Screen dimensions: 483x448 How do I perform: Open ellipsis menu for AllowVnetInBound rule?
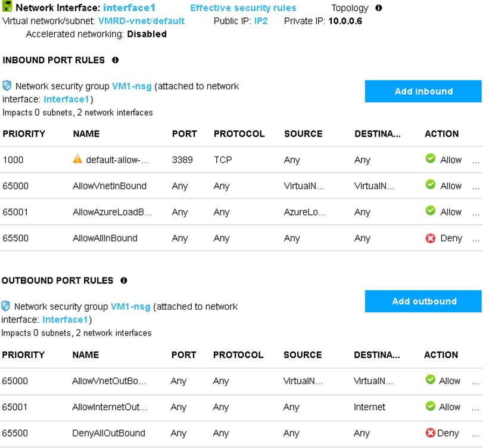coord(475,186)
